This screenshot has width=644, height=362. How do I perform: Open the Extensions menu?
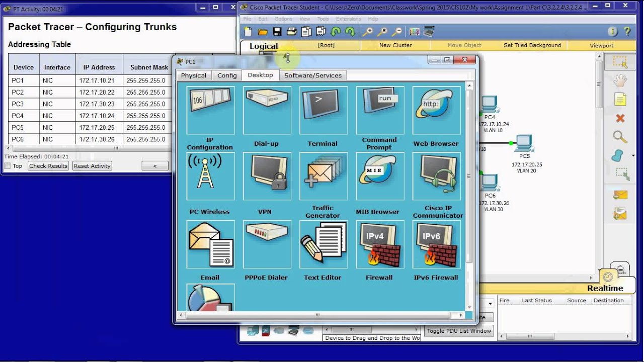click(x=349, y=19)
